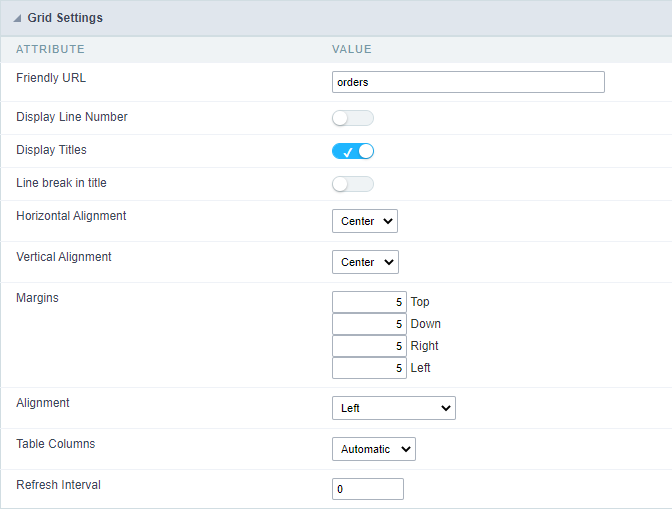Click the Table Columns label
The image size is (672, 509).
[56, 444]
